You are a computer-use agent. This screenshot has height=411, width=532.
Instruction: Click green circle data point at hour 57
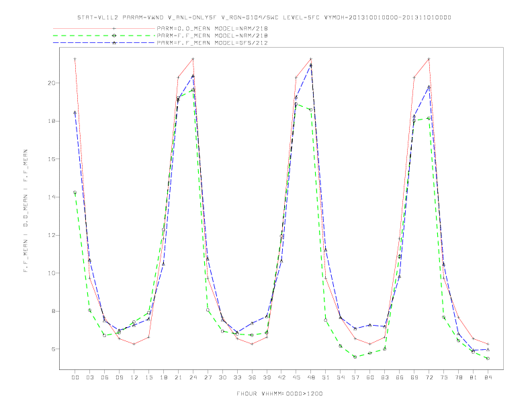coord(355,357)
